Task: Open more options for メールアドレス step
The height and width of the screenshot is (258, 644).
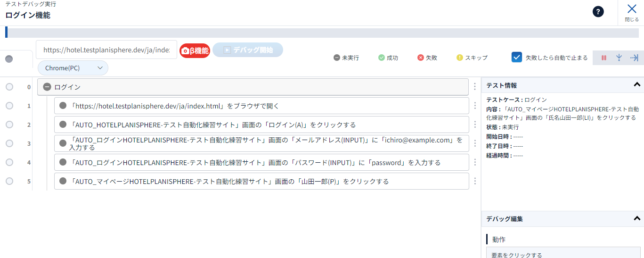Action: [475, 143]
